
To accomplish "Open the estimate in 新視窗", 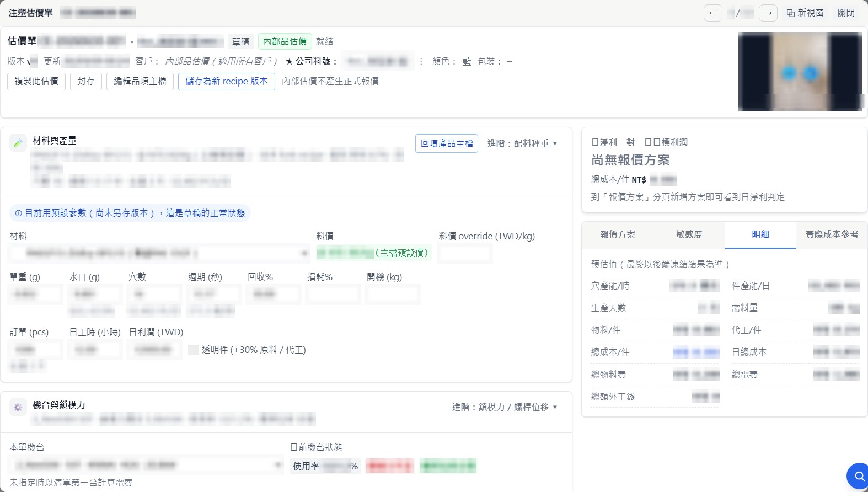I will click(x=805, y=13).
